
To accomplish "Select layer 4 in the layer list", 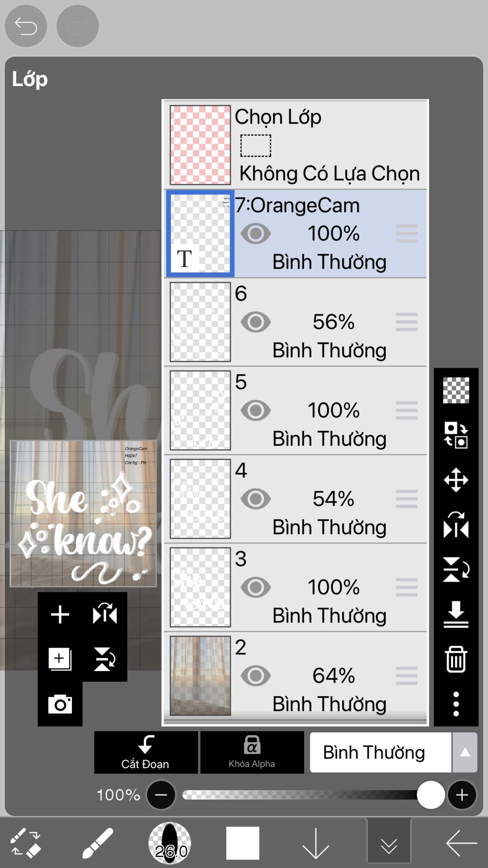I will click(x=295, y=499).
